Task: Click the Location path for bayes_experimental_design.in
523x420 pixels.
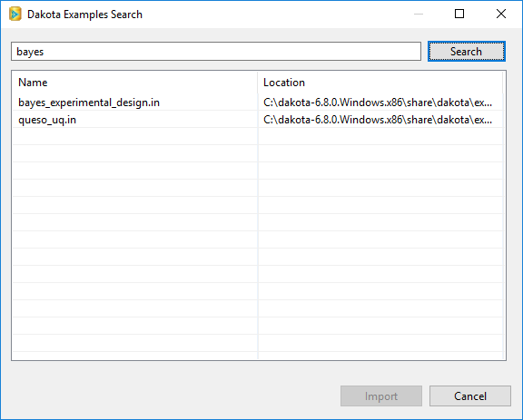Action: click(378, 103)
